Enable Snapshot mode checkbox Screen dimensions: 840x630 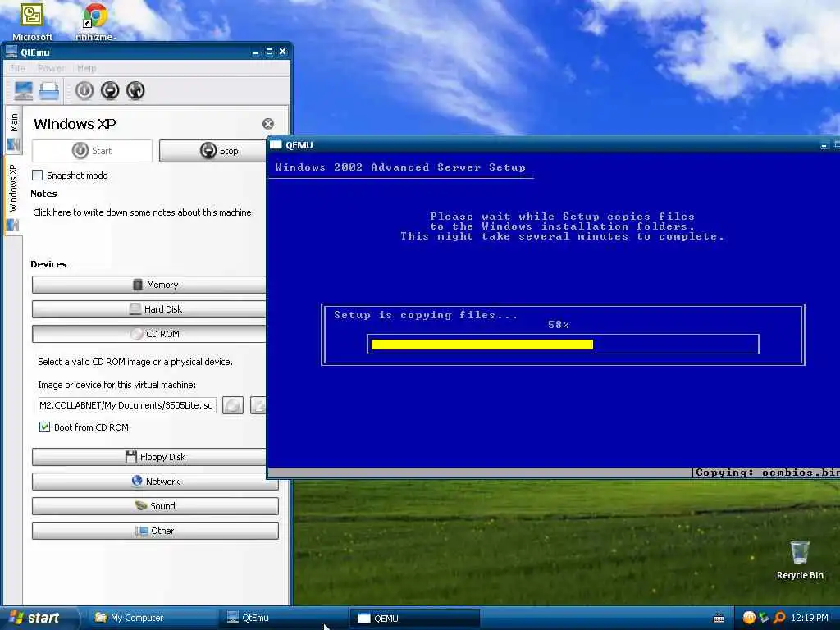38,176
